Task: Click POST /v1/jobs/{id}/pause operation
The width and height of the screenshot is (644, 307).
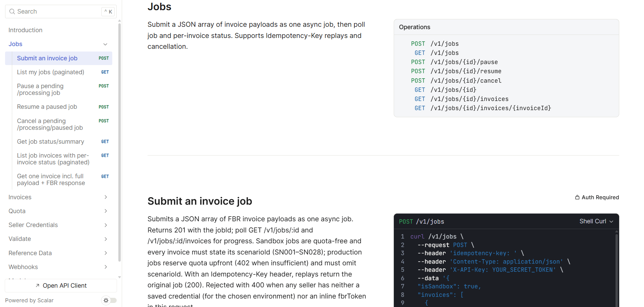Action: (454, 62)
